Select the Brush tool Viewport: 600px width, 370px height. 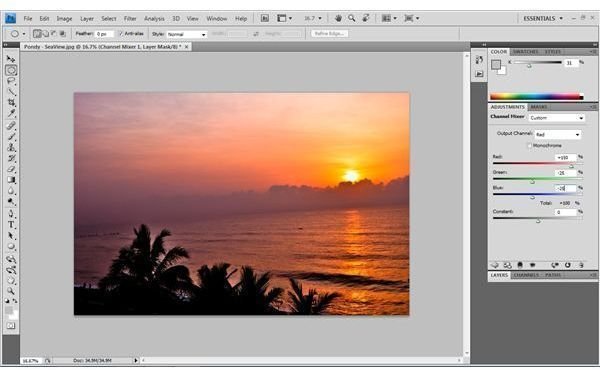(11, 136)
